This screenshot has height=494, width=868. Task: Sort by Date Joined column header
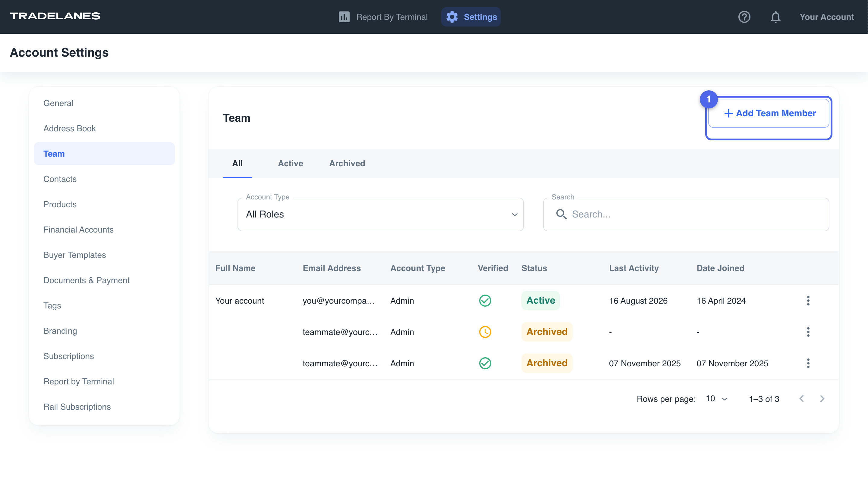(x=720, y=268)
